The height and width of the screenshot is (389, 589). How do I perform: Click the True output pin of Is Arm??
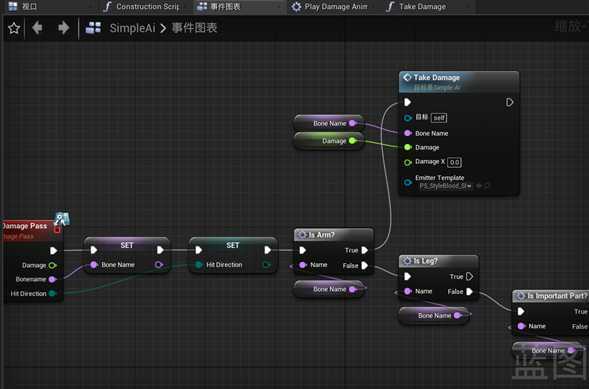pyautogui.click(x=365, y=250)
